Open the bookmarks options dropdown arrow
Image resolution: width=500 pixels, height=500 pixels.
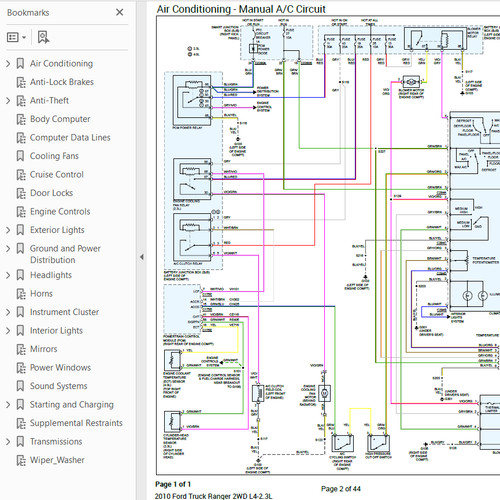point(24,37)
